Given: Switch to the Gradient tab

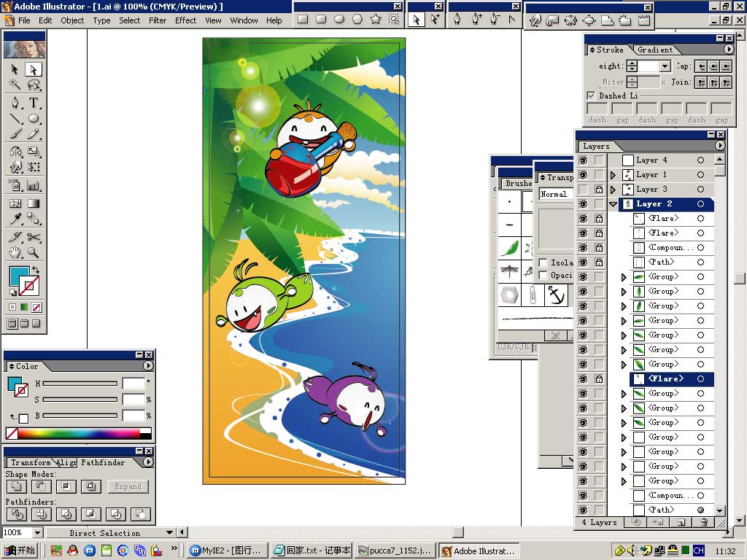Looking at the screenshot, I should pos(655,50).
